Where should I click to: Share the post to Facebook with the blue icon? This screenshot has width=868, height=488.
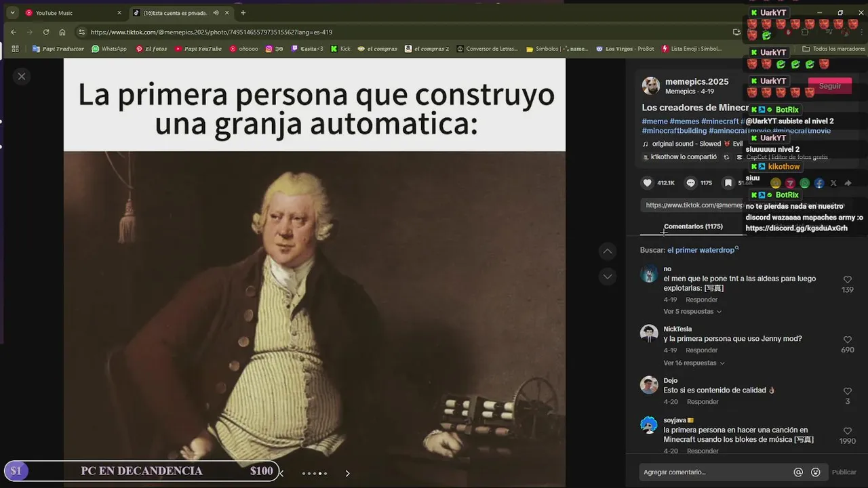(819, 183)
